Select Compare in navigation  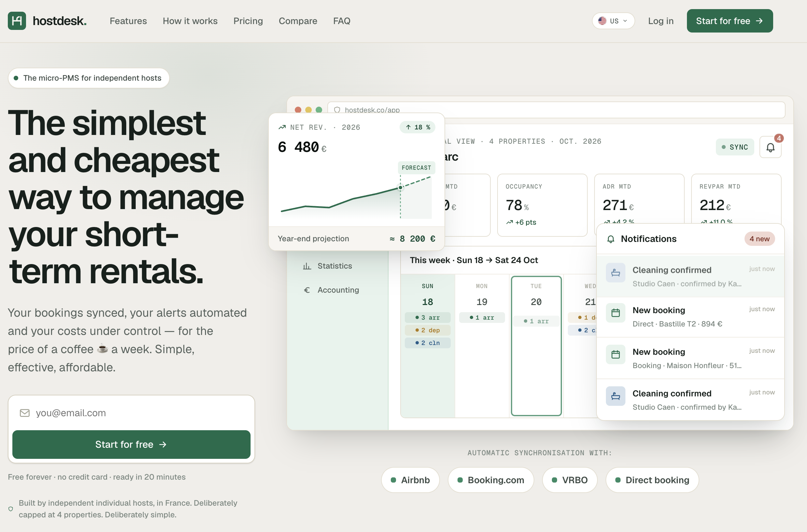click(x=298, y=21)
